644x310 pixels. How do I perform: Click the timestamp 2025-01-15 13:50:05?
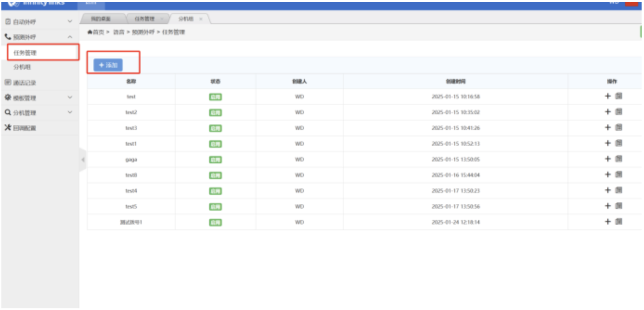pyautogui.click(x=456, y=160)
